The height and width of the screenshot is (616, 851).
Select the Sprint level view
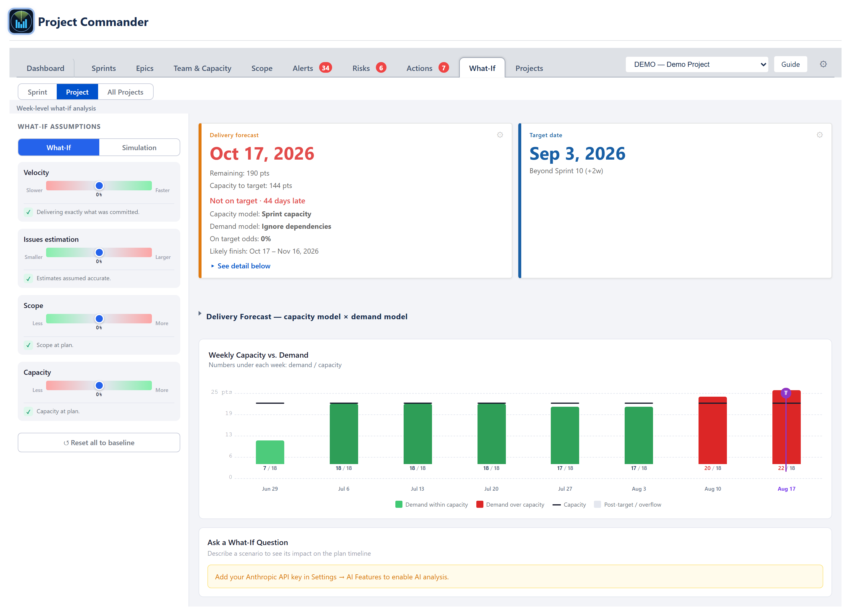pos(38,92)
